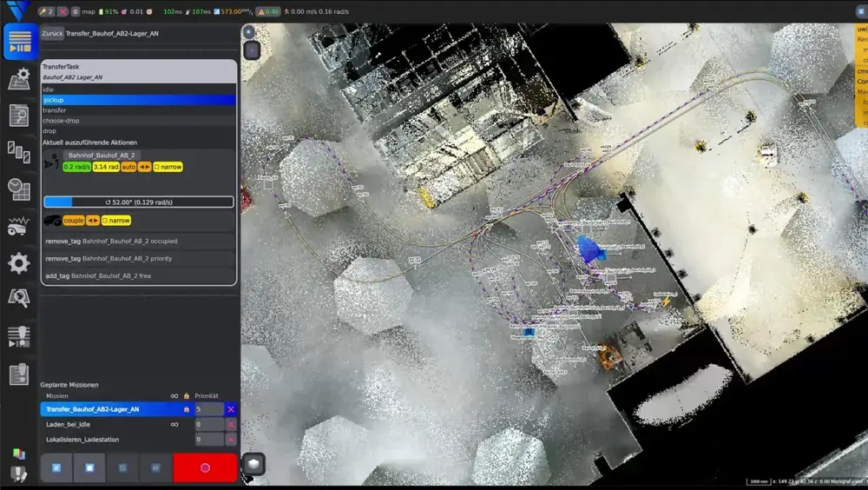
Task: Click the infinity icon in the mission table header
Action: coord(174,396)
